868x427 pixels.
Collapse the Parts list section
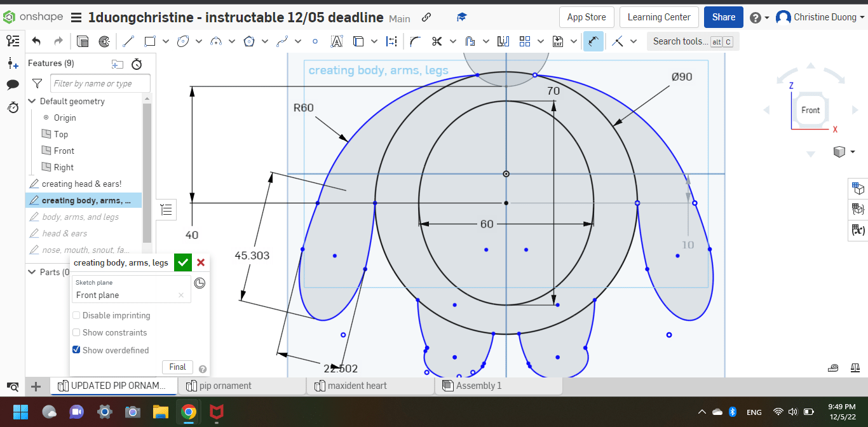(32, 272)
